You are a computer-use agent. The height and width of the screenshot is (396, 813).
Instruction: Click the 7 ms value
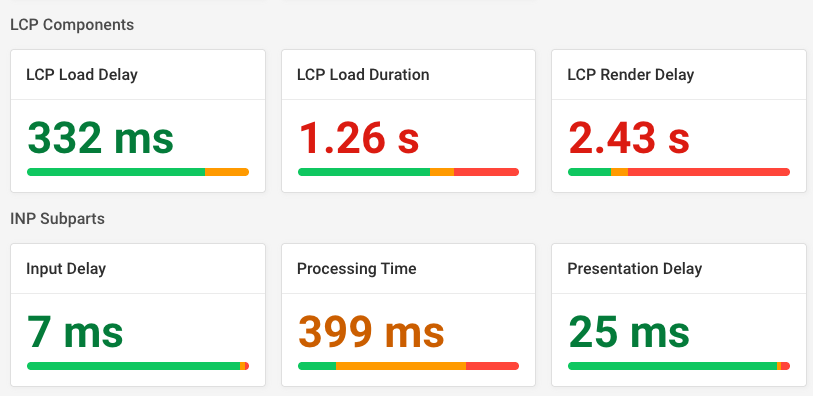coord(75,332)
